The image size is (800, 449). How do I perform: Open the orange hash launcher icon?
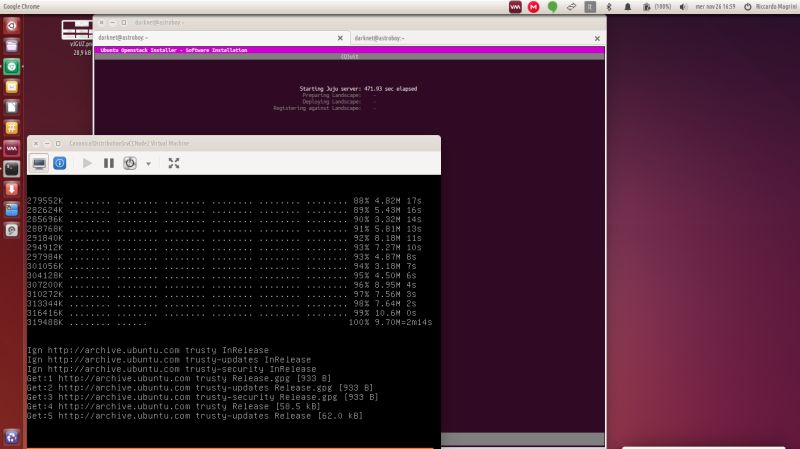tap(12, 128)
